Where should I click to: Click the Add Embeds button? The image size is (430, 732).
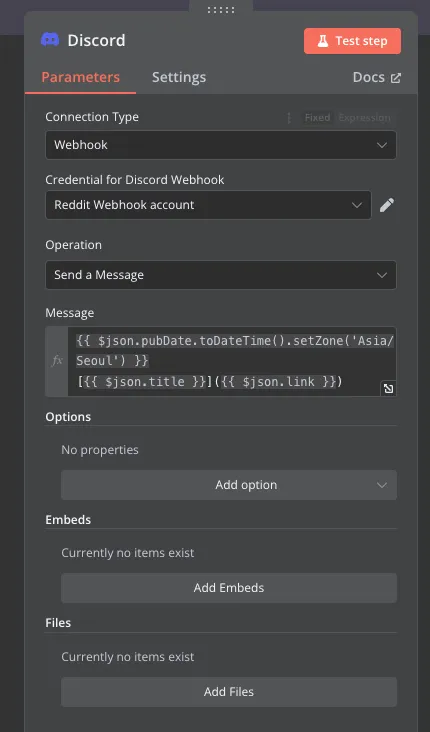click(229, 588)
